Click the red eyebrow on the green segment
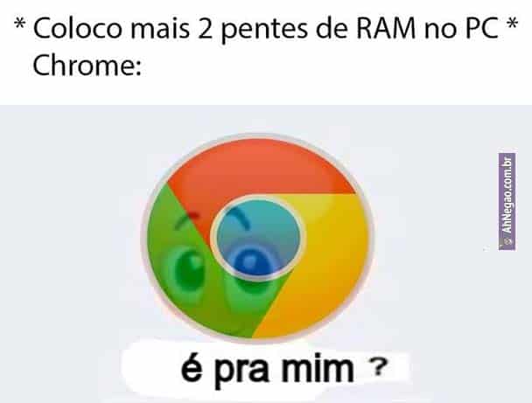532x403 pixels. coord(186,219)
